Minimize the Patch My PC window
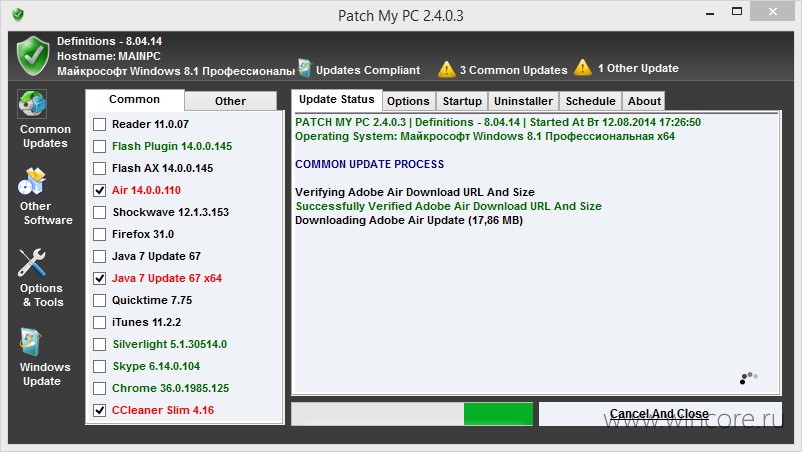 click(709, 13)
